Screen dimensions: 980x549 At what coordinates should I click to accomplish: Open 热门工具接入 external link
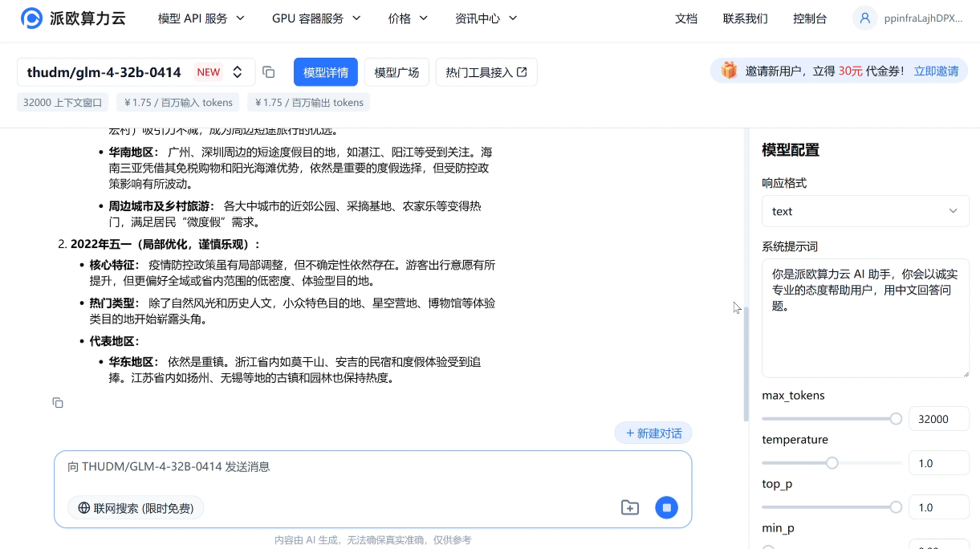(486, 72)
